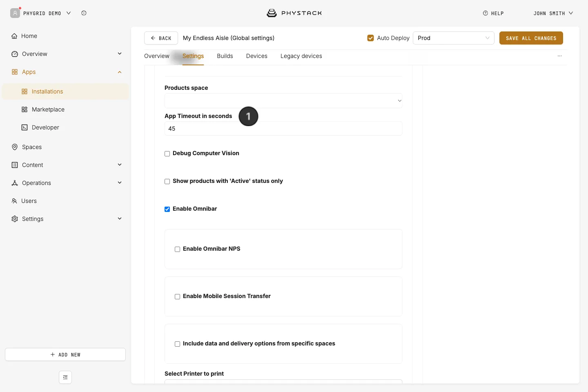
Task: Click the Operations nodes icon
Action: (15, 183)
